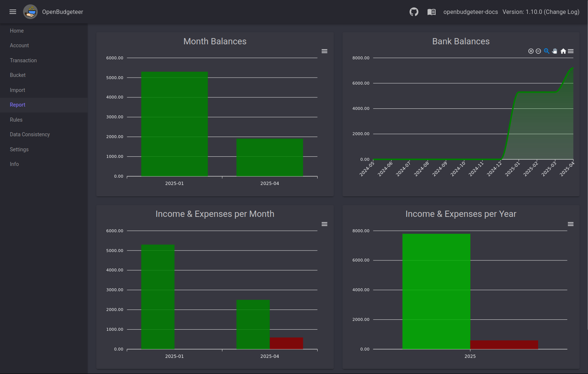Click the OpenBudgeteer logo icon
Viewport: 588px width, 374px height.
coord(30,12)
